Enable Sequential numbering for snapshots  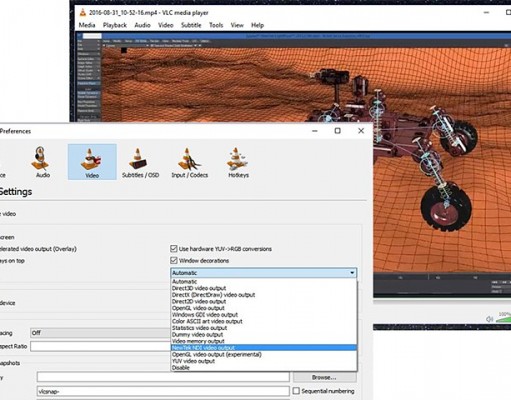(x=296, y=391)
